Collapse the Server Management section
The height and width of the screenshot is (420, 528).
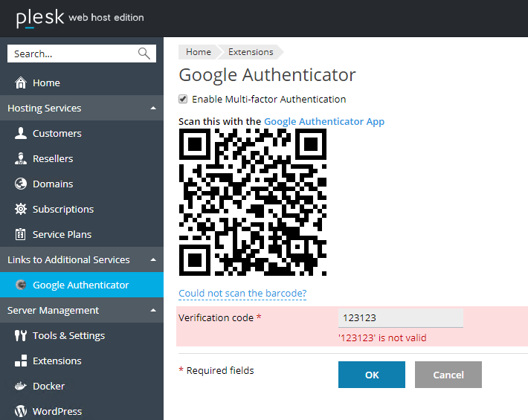coord(153,310)
